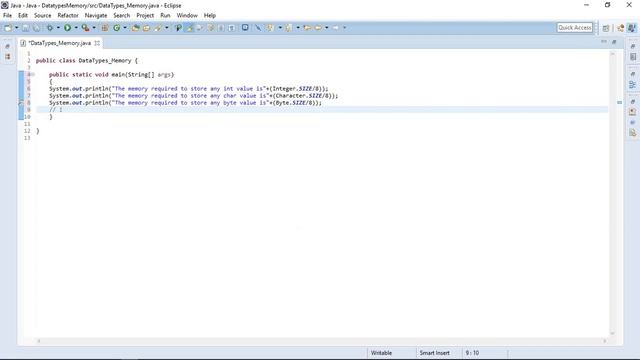
Task: Open the minimized Package Explorer icon
Action: click(x=7, y=56)
